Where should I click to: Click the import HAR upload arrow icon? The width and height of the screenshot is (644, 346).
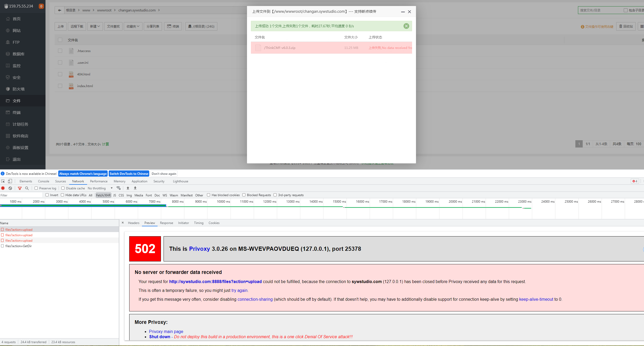point(128,188)
